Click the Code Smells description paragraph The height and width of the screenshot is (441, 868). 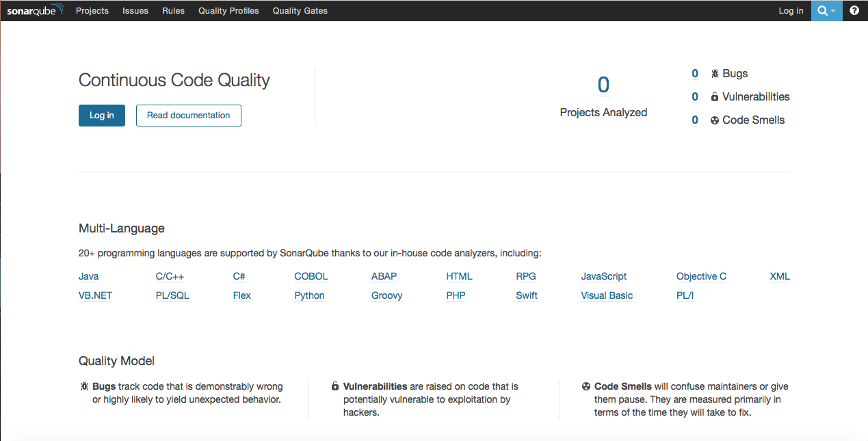pos(692,400)
